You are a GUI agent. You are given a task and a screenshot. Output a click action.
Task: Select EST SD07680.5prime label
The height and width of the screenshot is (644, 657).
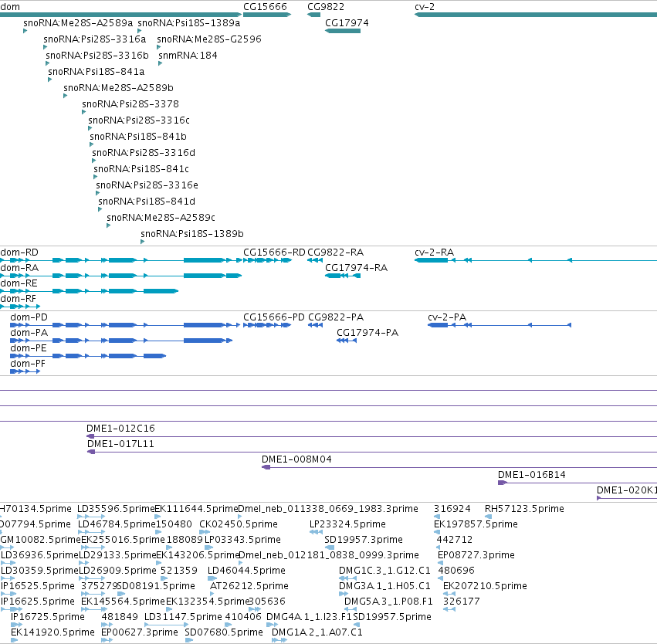point(224,632)
